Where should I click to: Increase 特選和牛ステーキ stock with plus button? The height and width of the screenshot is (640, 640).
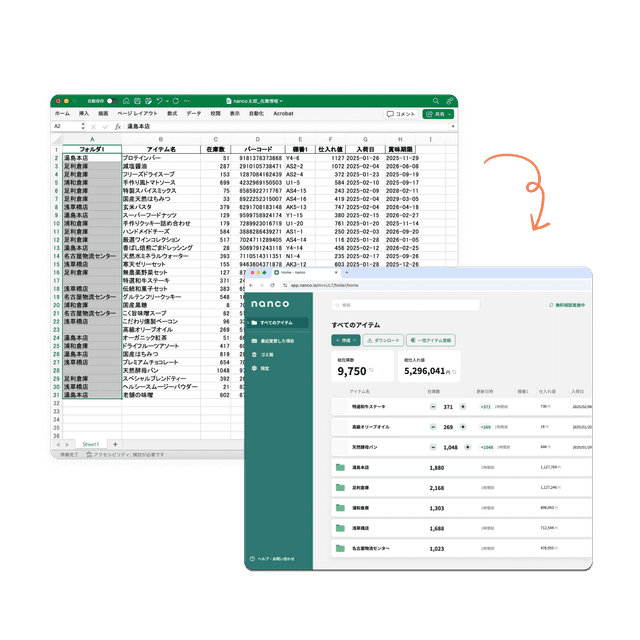463,407
